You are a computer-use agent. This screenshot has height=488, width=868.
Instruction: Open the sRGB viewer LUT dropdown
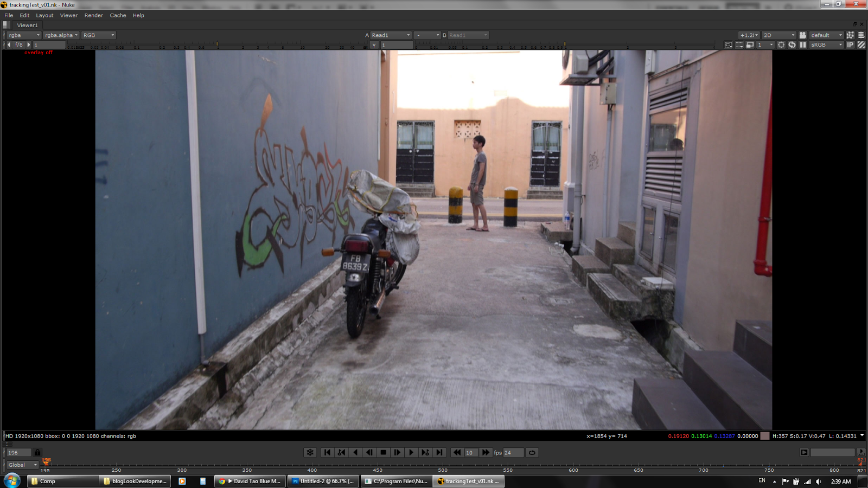825,44
